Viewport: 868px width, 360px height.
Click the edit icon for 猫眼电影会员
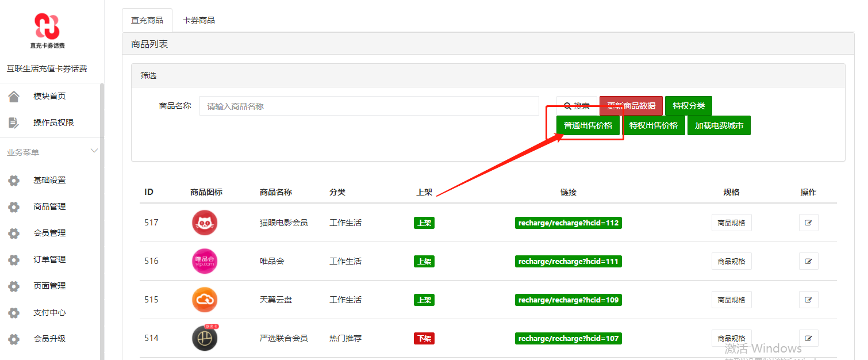tap(808, 223)
